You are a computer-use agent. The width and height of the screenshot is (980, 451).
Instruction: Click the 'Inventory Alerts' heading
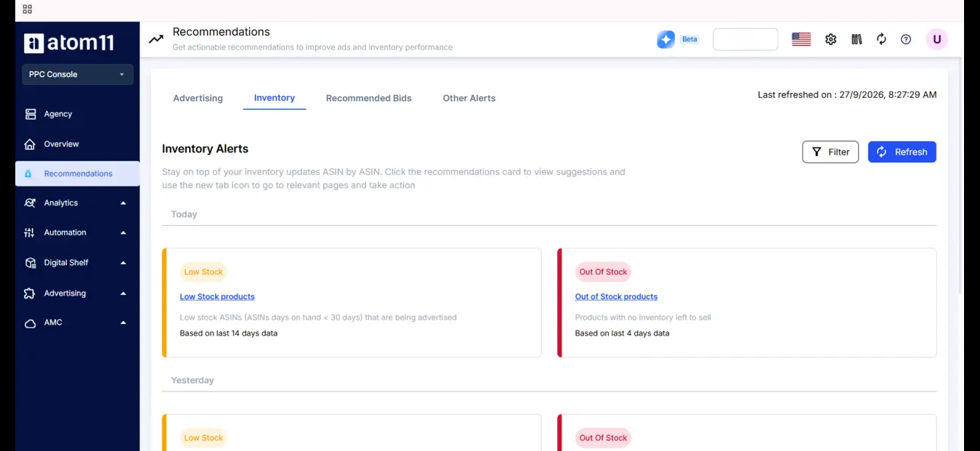(205, 149)
